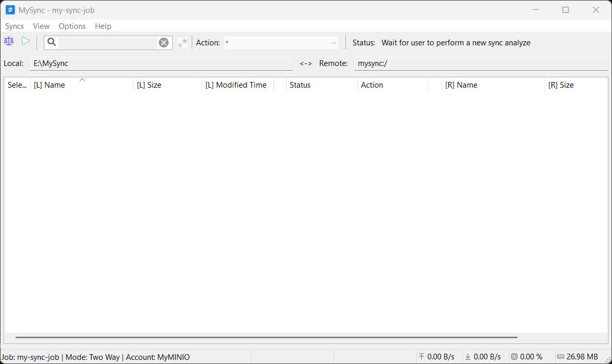The width and height of the screenshot is (612, 364).
Task: Open the View menu
Action: pos(41,26)
